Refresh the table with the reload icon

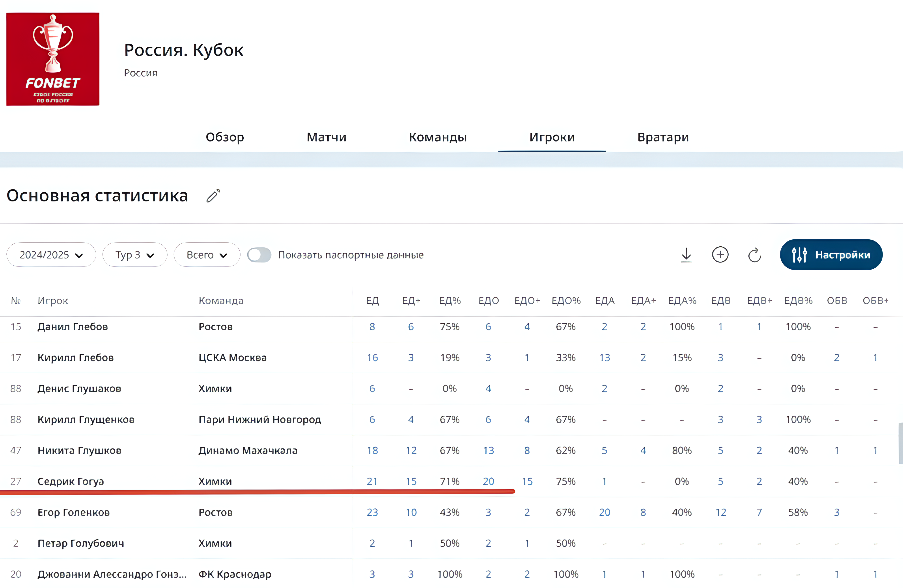pos(755,255)
